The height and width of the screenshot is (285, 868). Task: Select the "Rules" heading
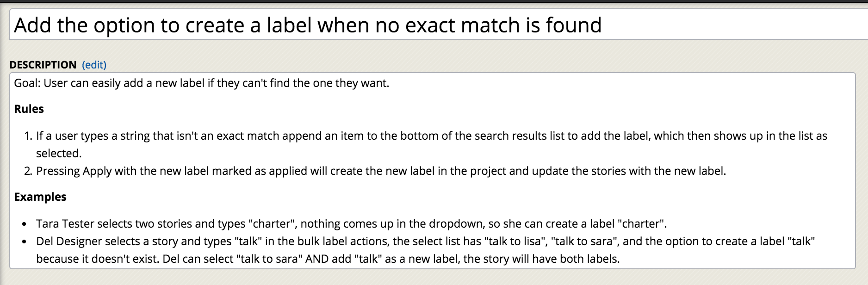[29, 109]
